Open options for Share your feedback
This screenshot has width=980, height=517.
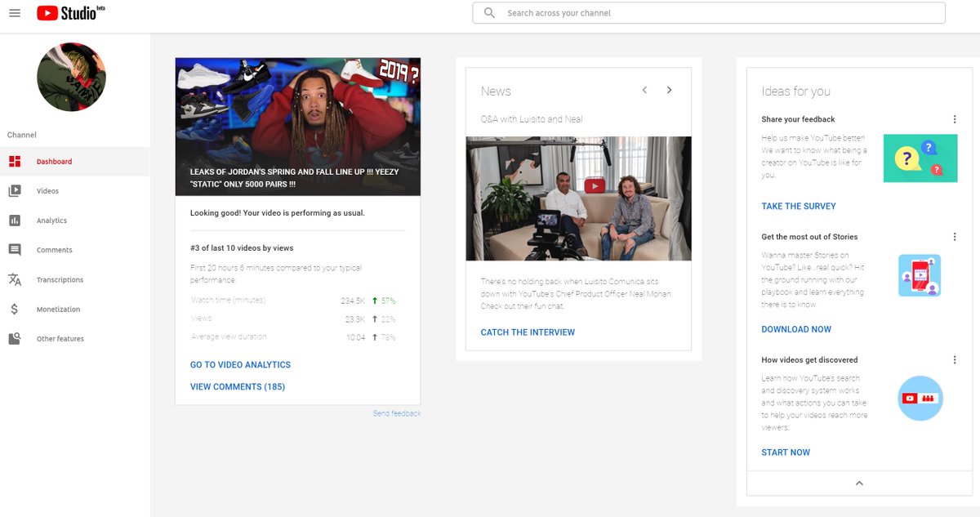click(x=955, y=119)
